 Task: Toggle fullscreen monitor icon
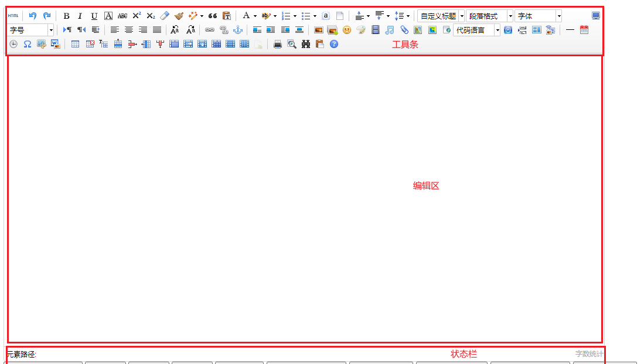(595, 16)
